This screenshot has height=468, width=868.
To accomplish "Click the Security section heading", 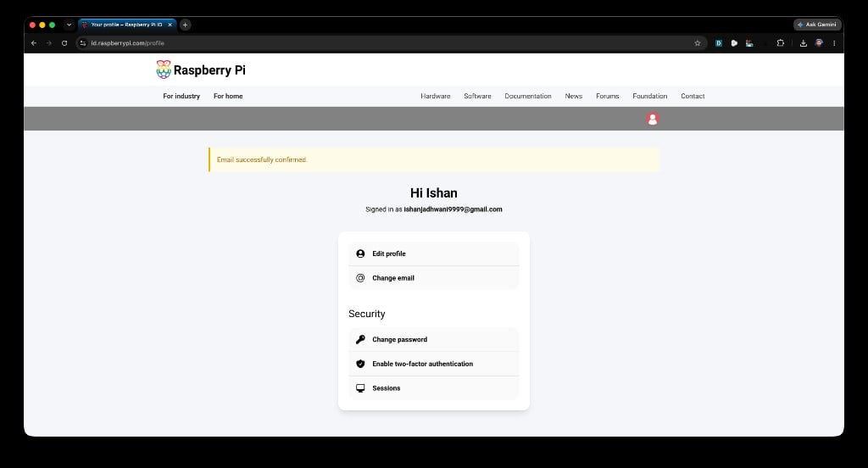I will click(x=366, y=314).
